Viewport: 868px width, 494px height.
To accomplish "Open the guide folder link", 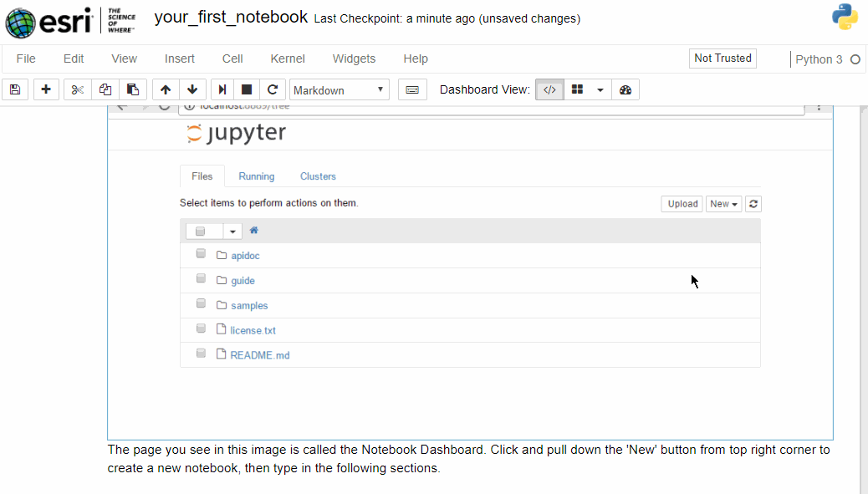I will point(243,281).
